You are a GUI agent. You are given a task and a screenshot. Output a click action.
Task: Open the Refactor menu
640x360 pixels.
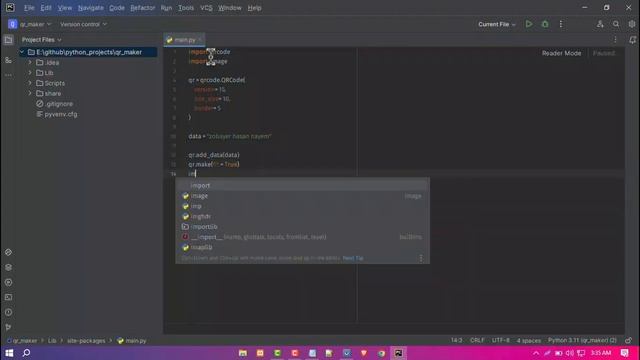click(142, 8)
